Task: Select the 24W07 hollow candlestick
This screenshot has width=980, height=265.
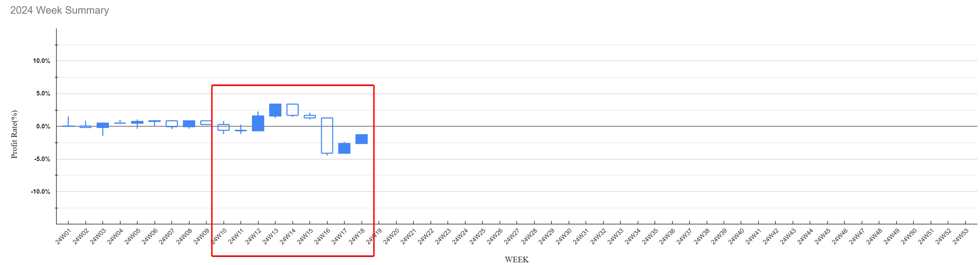Action: click(x=172, y=124)
